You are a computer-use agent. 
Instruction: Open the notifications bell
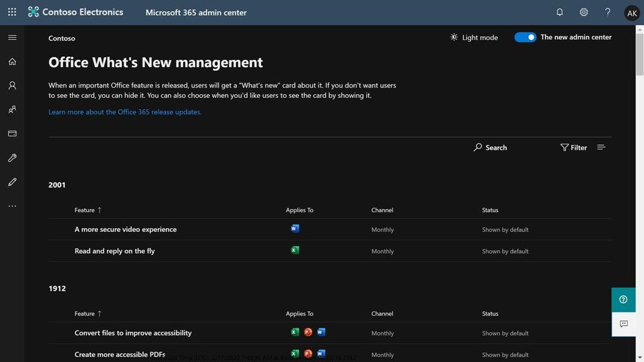click(x=560, y=12)
